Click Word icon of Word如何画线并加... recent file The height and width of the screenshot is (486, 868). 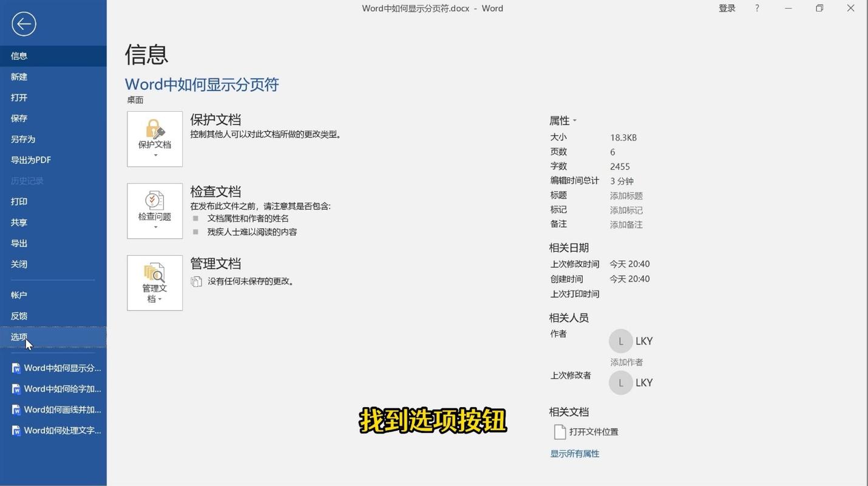(16, 409)
